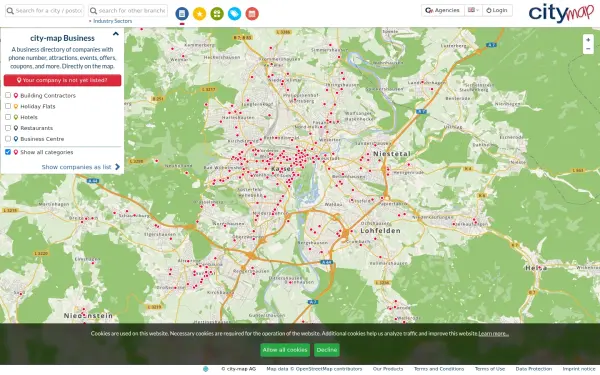
Task: Click pink pin beside Building Contractors
Action: pos(16,95)
